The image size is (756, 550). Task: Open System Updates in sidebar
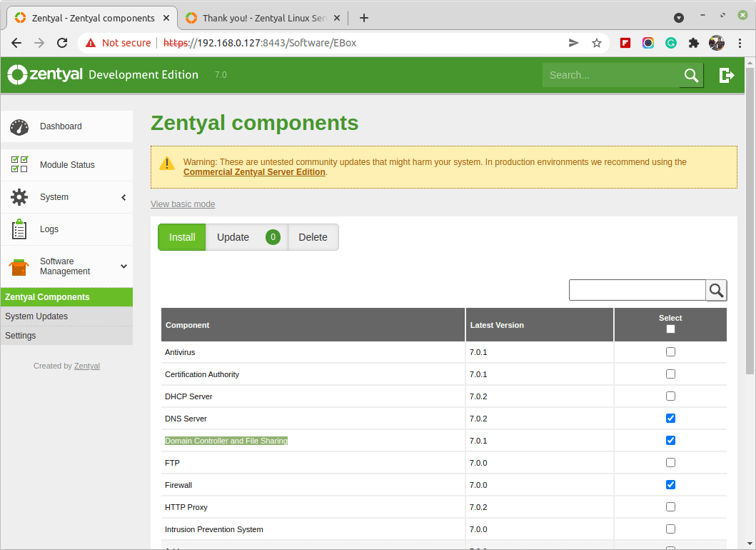[x=36, y=316]
